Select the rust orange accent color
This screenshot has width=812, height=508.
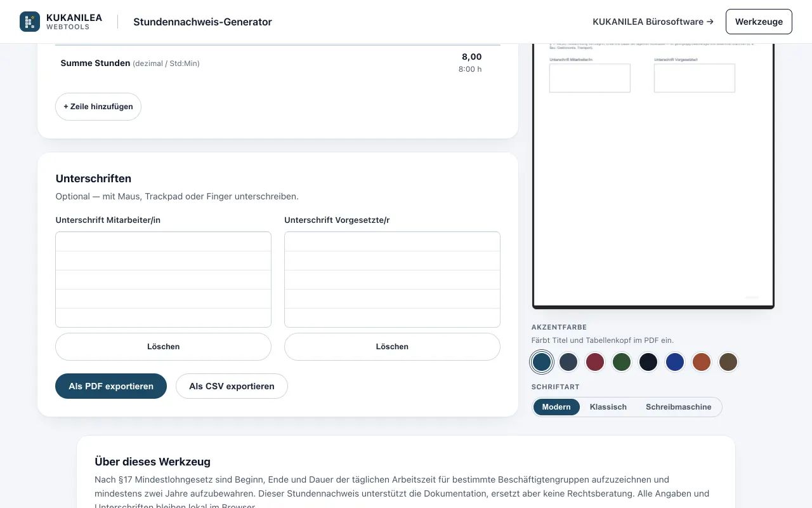pyautogui.click(x=702, y=362)
